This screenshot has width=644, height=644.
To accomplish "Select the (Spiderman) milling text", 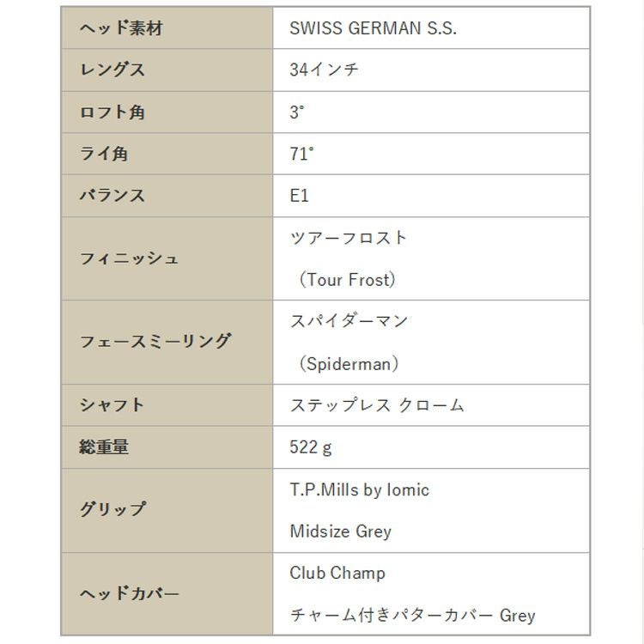I will [349, 364].
